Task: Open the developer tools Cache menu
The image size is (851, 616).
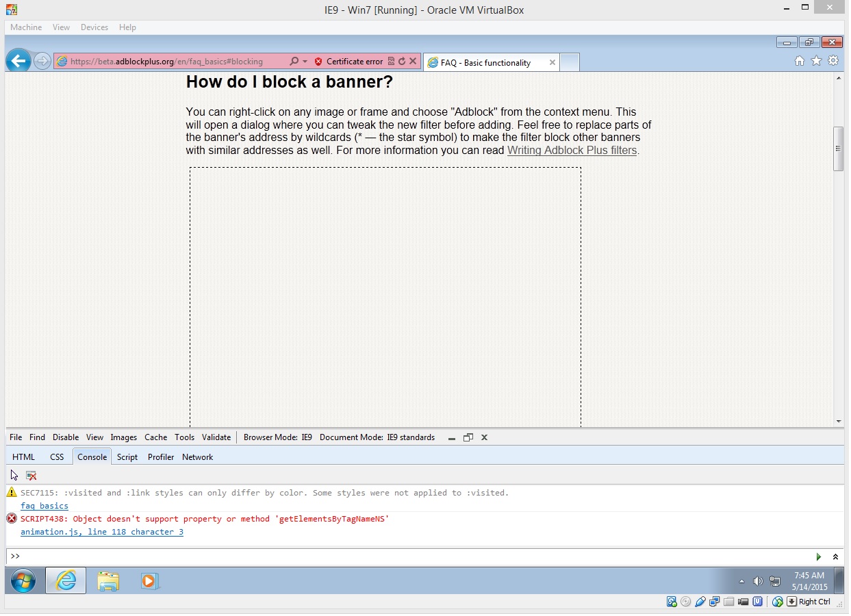Action: click(x=155, y=437)
